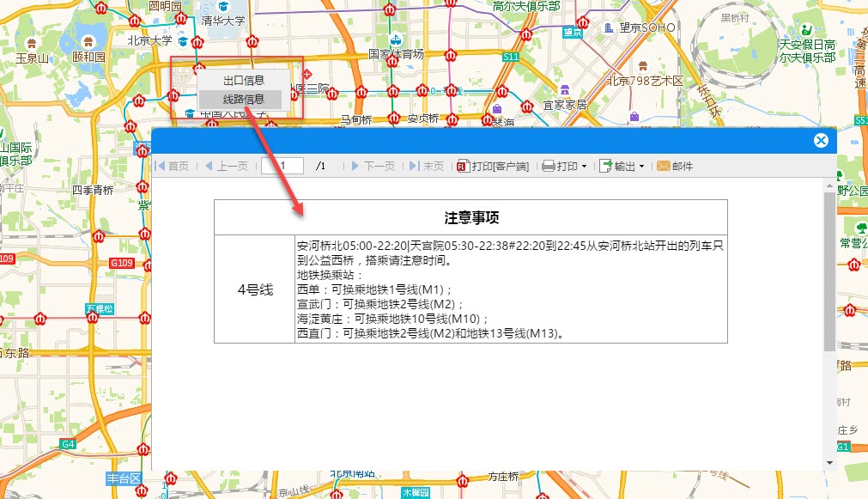Click the 黑桥村 map label

point(735,18)
